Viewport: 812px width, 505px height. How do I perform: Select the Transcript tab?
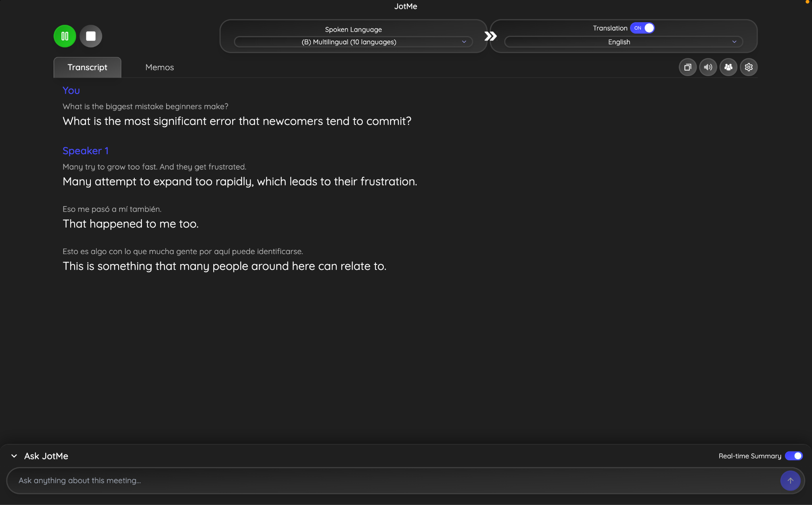click(87, 67)
